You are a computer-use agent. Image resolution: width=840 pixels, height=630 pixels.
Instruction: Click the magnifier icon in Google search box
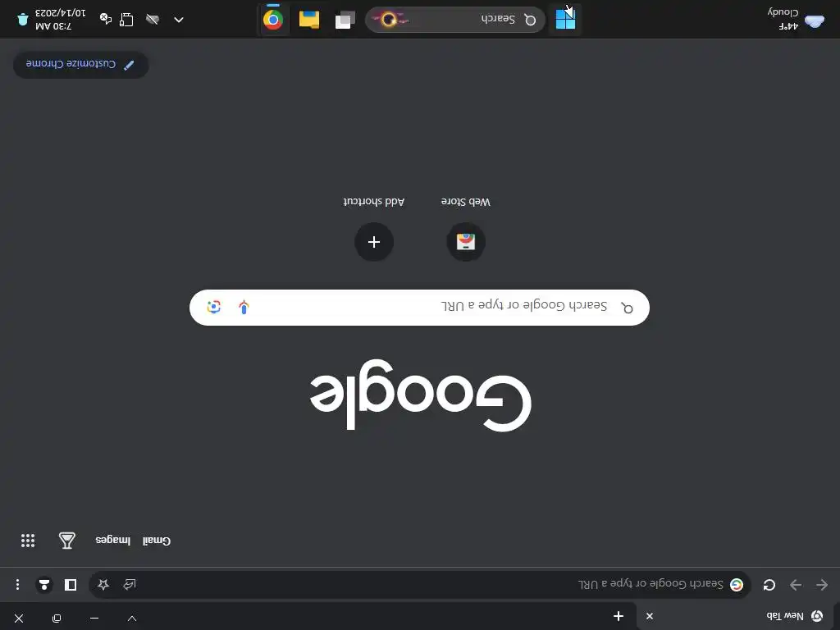click(x=627, y=308)
